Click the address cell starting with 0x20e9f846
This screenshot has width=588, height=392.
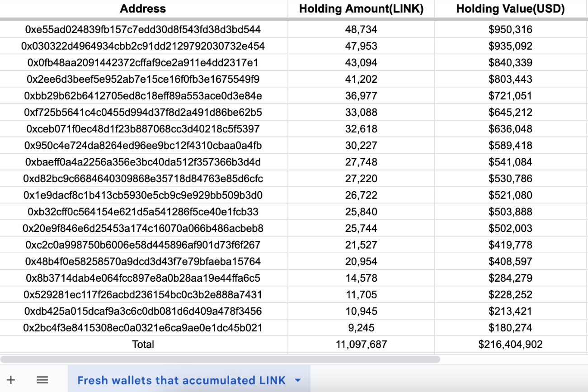pos(143,228)
